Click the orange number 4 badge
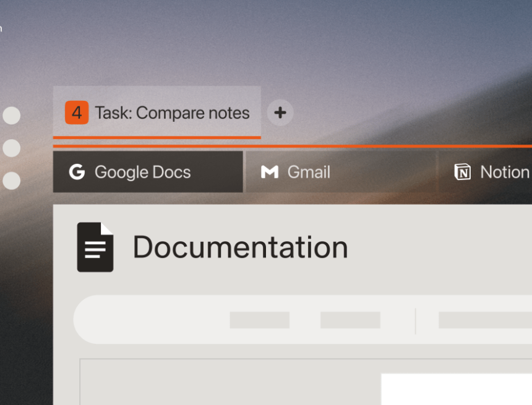Screen dimensions: 532x405 tap(77, 113)
